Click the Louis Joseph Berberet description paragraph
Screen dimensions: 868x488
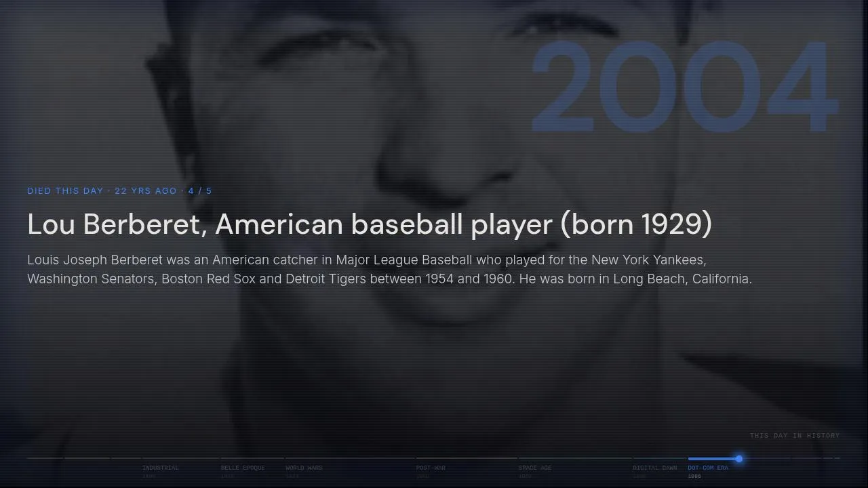pyautogui.click(x=389, y=269)
